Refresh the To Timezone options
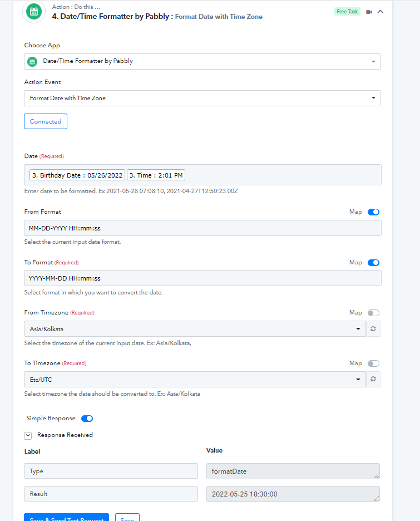This screenshot has width=420, height=521. pos(373,379)
